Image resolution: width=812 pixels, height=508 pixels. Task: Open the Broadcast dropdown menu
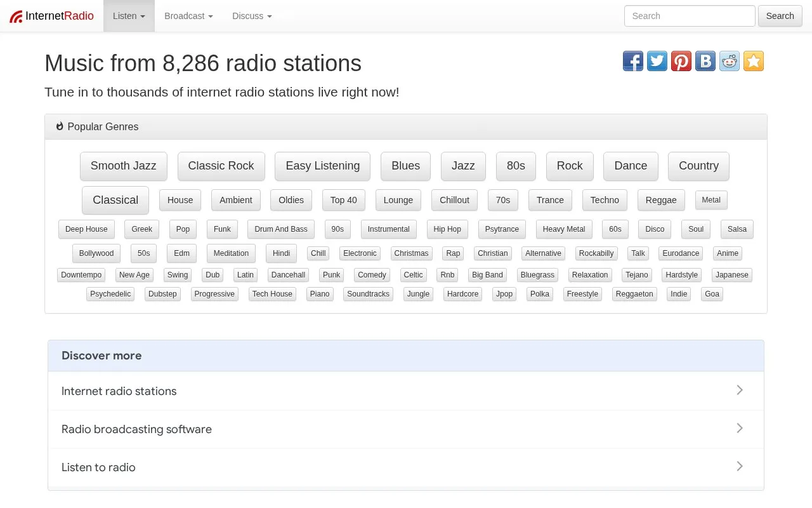point(188,16)
